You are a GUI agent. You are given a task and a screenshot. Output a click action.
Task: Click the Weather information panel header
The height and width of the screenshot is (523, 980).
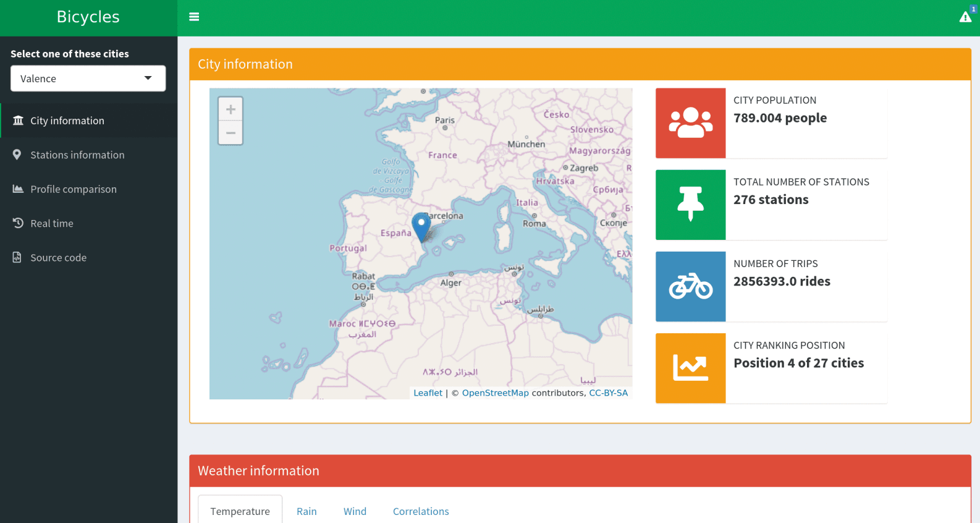[x=580, y=470]
